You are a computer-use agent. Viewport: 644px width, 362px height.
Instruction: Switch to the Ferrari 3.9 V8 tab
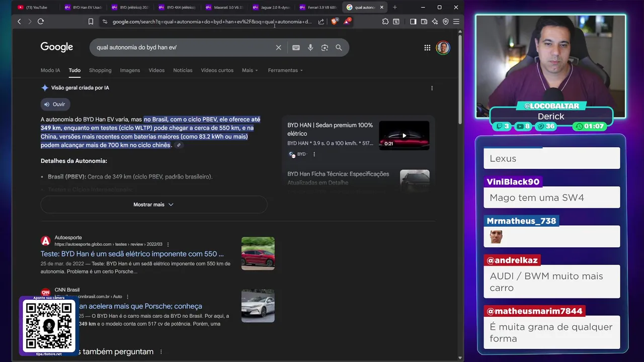click(x=317, y=7)
